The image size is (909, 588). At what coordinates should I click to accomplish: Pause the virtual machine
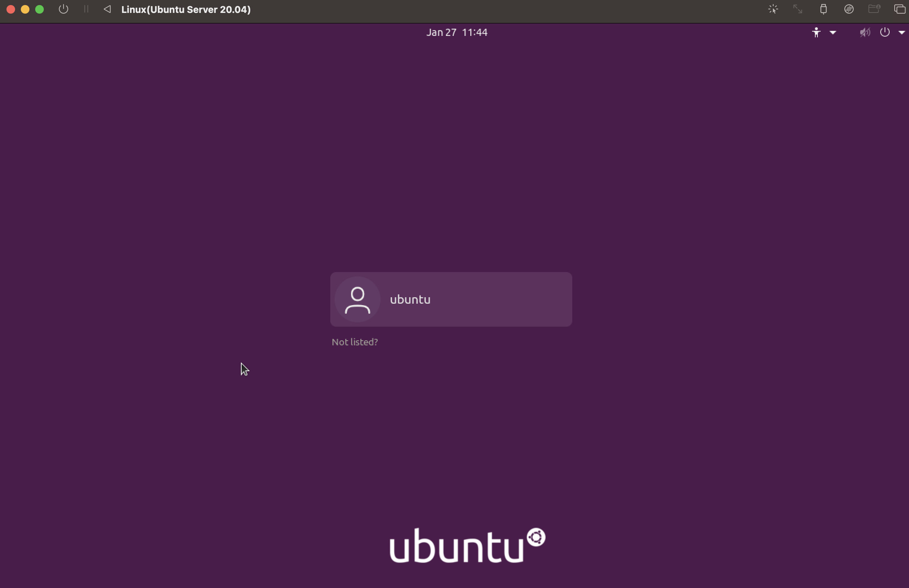pos(86,9)
